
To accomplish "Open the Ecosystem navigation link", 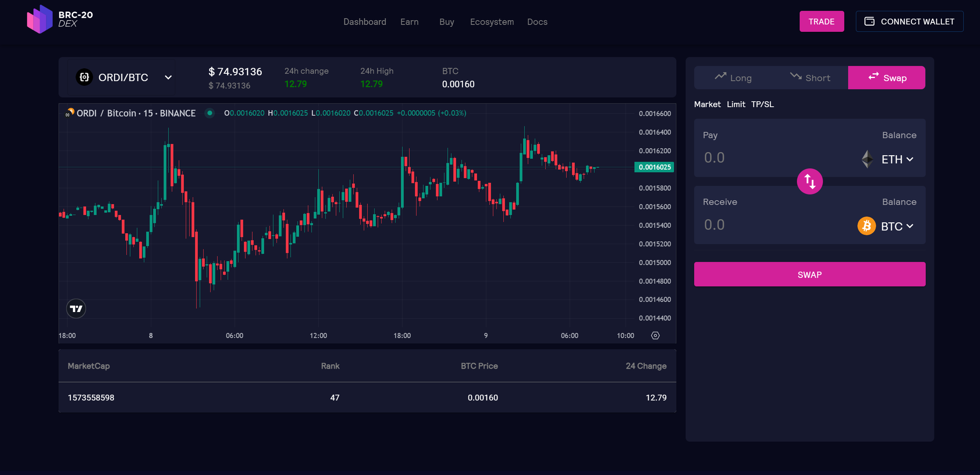I will 492,22.
